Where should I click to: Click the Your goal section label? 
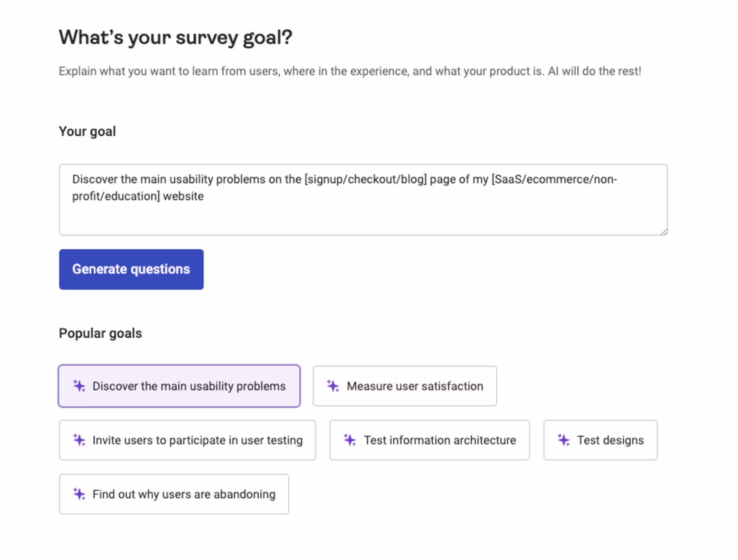(x=87, y=131)
